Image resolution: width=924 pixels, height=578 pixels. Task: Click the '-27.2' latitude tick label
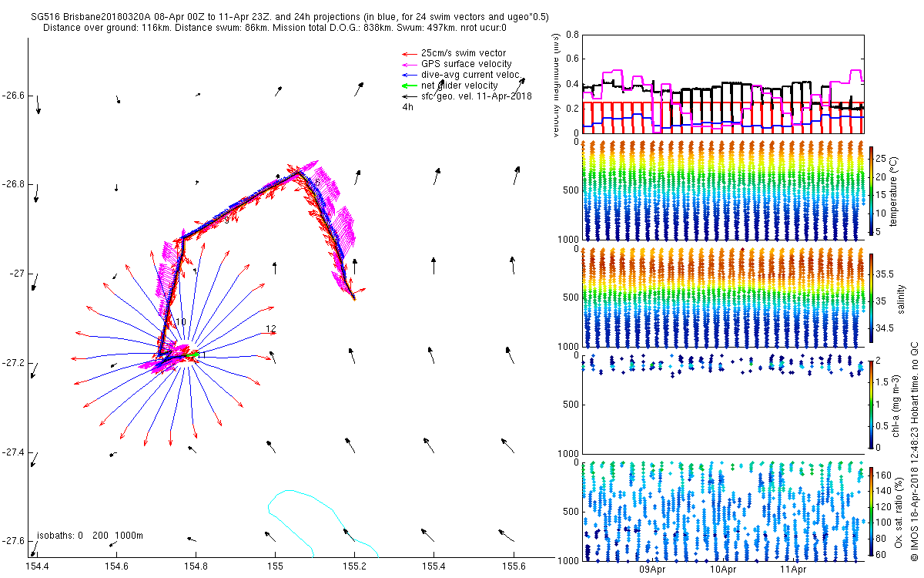click(x=14, y=363)
